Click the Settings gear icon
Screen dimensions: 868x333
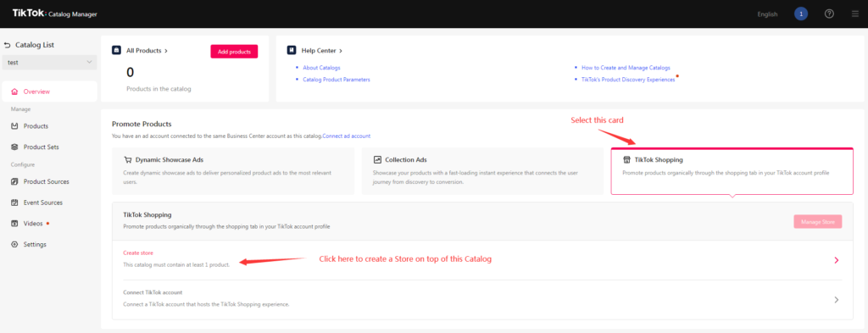[x=14, y=245]
